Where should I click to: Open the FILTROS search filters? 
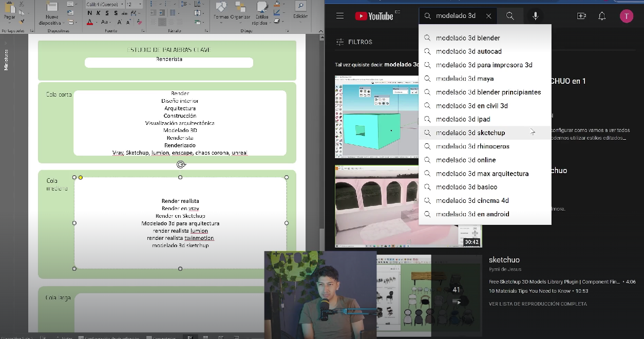point(354,42)
